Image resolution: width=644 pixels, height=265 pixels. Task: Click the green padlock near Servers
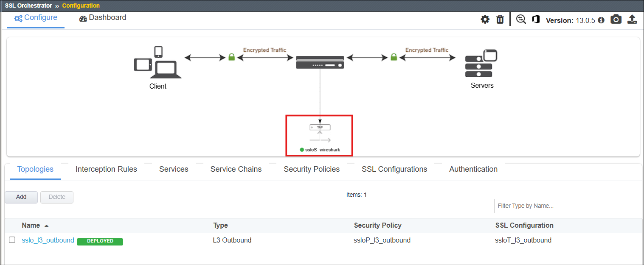pyautogui.click(x=394, y=57)
